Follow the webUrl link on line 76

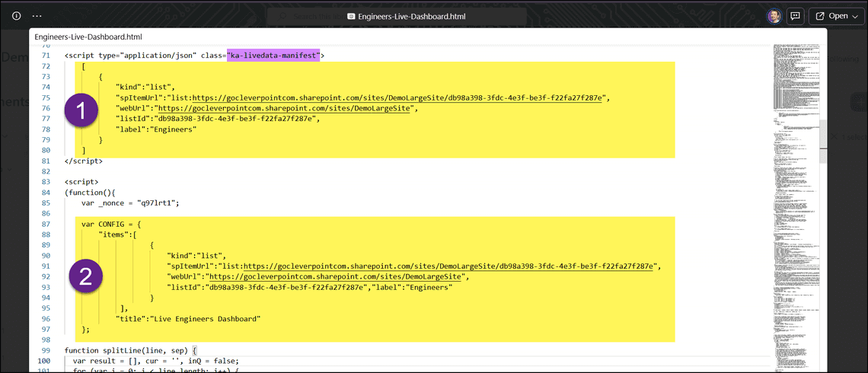point(285,108)
